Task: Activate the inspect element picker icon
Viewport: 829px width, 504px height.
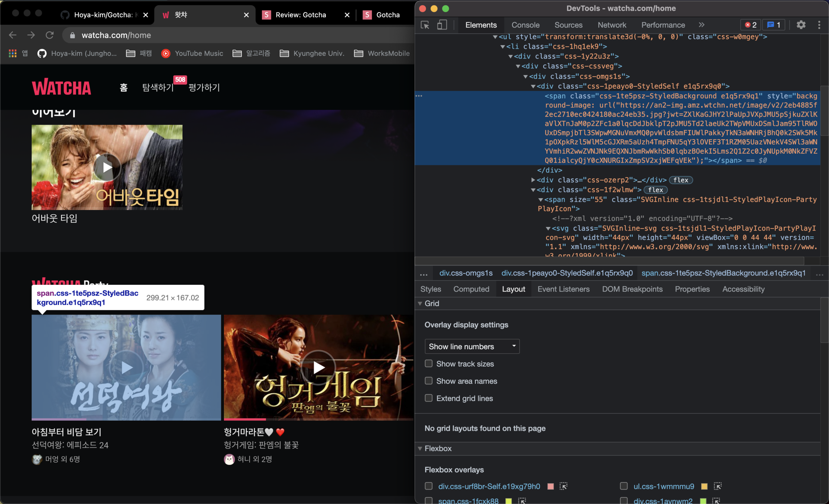Action: tap(425, 25)
